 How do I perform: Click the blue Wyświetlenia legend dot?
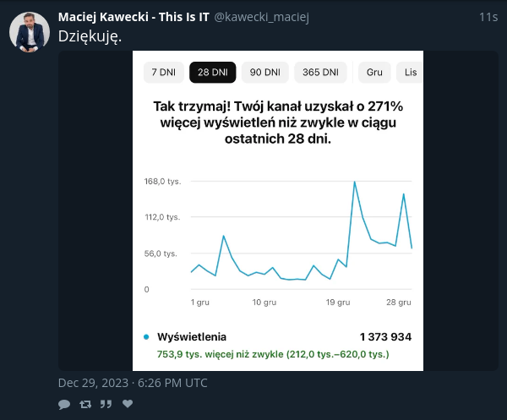(x=146, y=337)
